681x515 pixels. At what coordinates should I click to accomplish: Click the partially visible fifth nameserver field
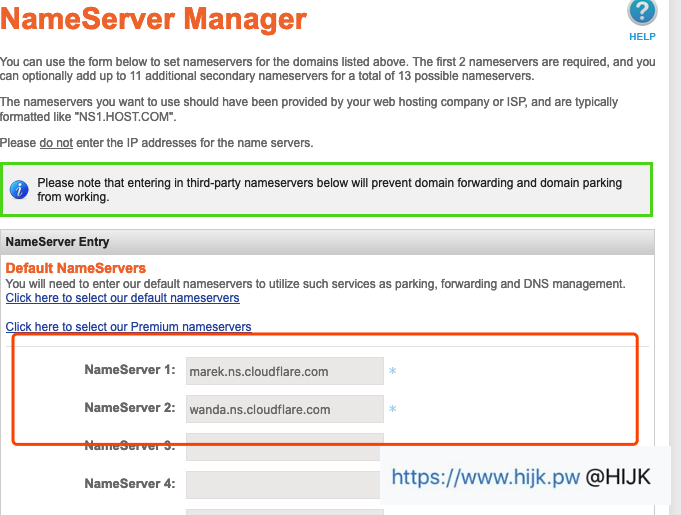[284, 511]
